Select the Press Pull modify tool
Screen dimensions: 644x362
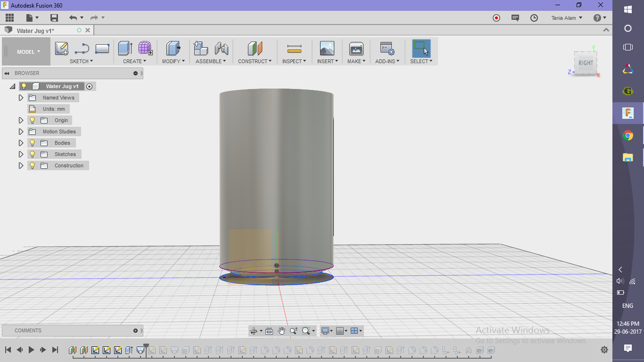click(173, 48)
